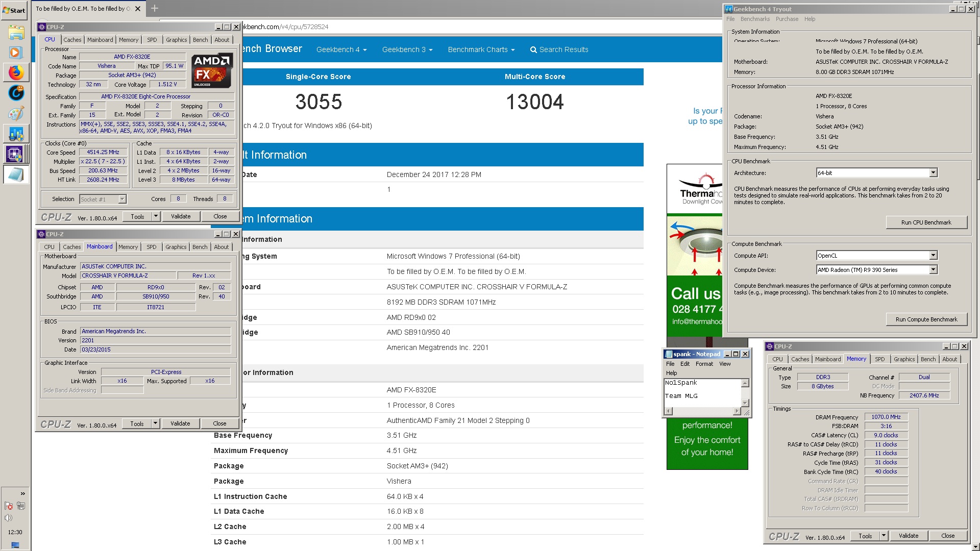This screenshot has width=980, height=551.
Task: Click Notepad horizontal scroll right arrow
Action: [x=737, y=411]
